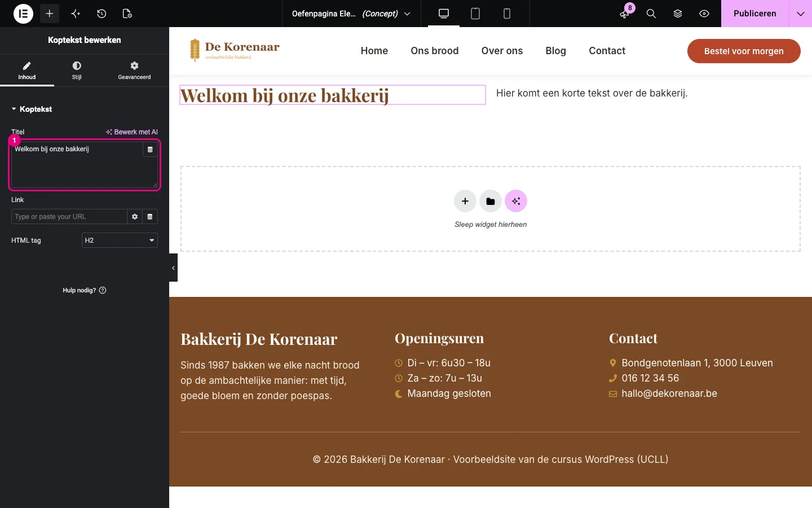Open page settings document icon
812x508 pixels.
pos(127,14)
